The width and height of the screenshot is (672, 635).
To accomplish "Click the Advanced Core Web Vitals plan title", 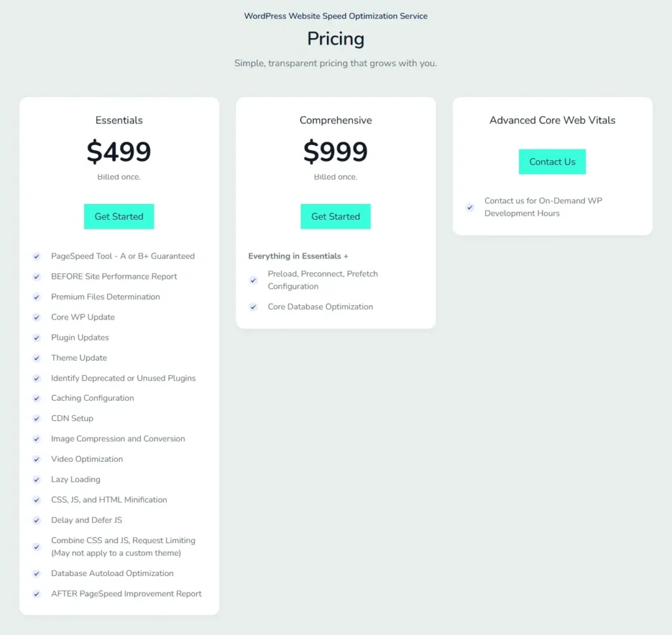I will (x=552, y=120).
